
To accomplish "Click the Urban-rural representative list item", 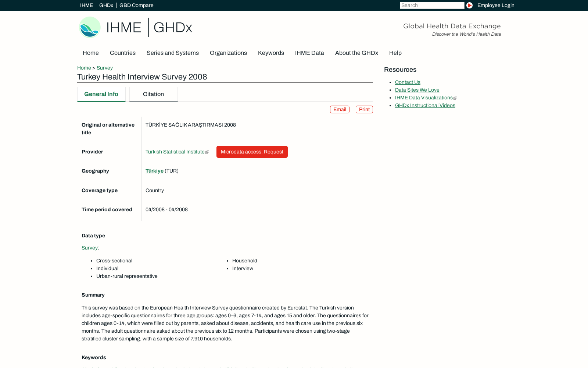I will coord(127,276).
